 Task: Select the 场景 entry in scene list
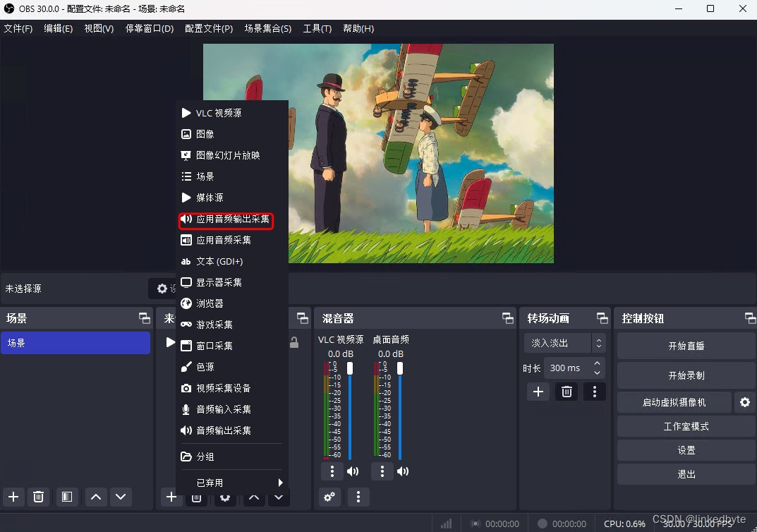(x=76, y=342)
